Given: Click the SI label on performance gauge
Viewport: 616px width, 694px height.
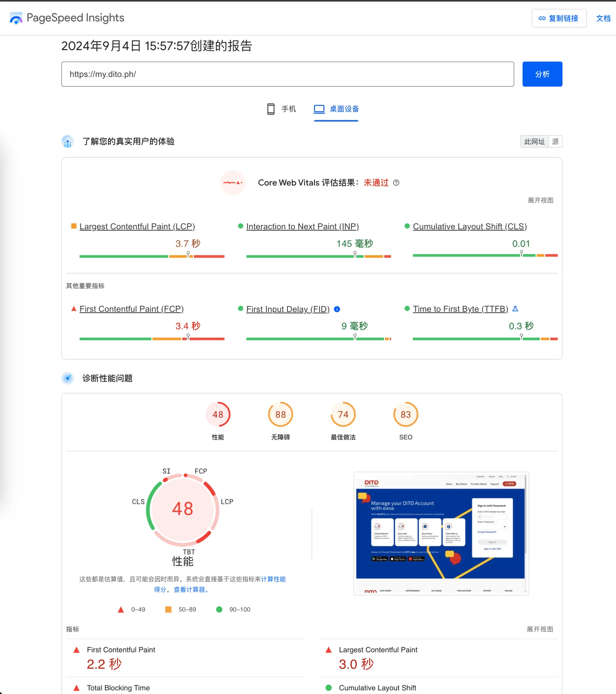Looking at the screenshot, I should pos(166,471).
